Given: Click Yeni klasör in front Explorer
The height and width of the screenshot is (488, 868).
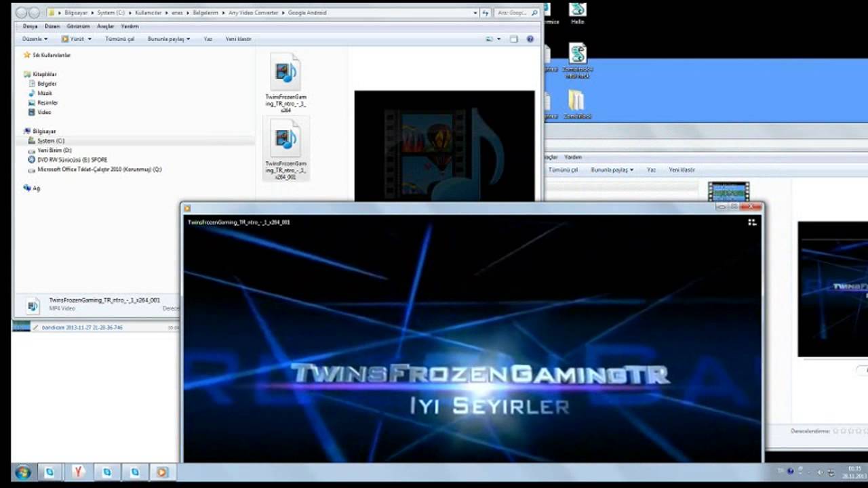Looking at the screenshot, I should coord(239,39).
